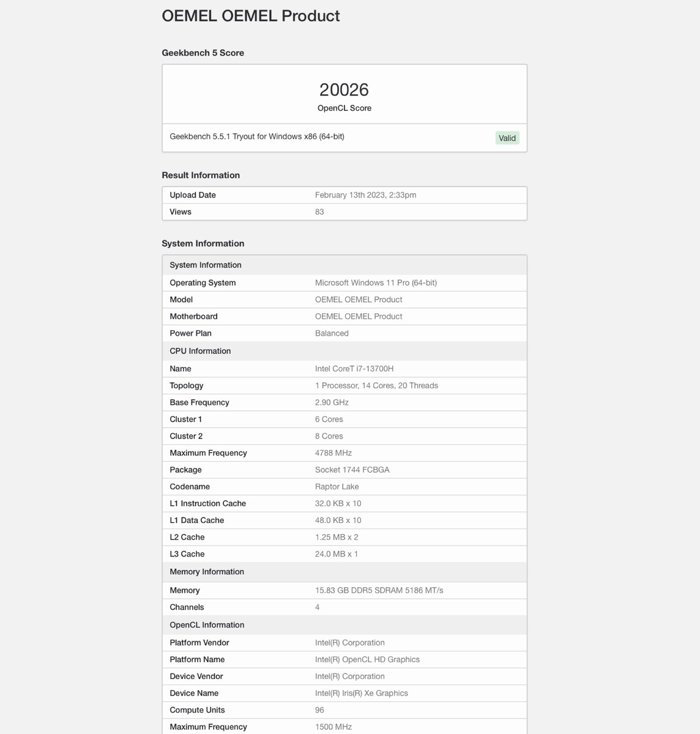Image resolution: width=700 pixels, height=734 pixels.
Task: Click the Intel(R) Iris(R) Xe Graphics device name
Action: [361, 694]
